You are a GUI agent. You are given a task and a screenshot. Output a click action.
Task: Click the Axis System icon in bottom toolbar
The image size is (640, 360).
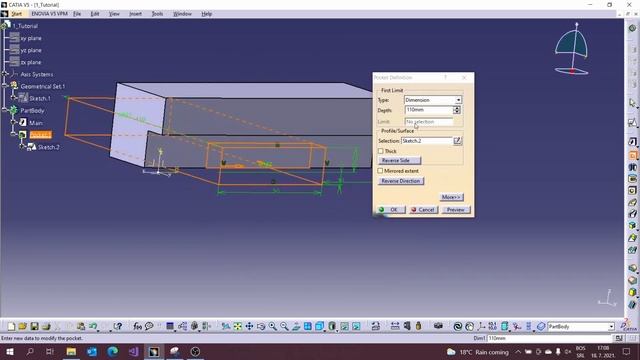point(481,326)
